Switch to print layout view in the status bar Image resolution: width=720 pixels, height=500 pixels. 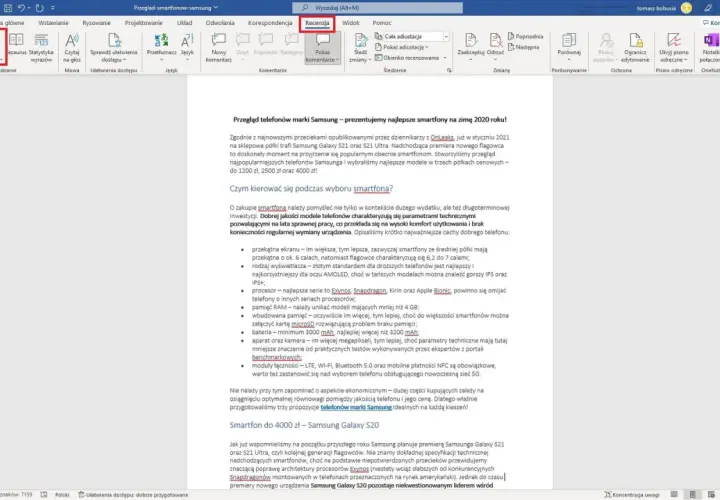pos(692,494)
